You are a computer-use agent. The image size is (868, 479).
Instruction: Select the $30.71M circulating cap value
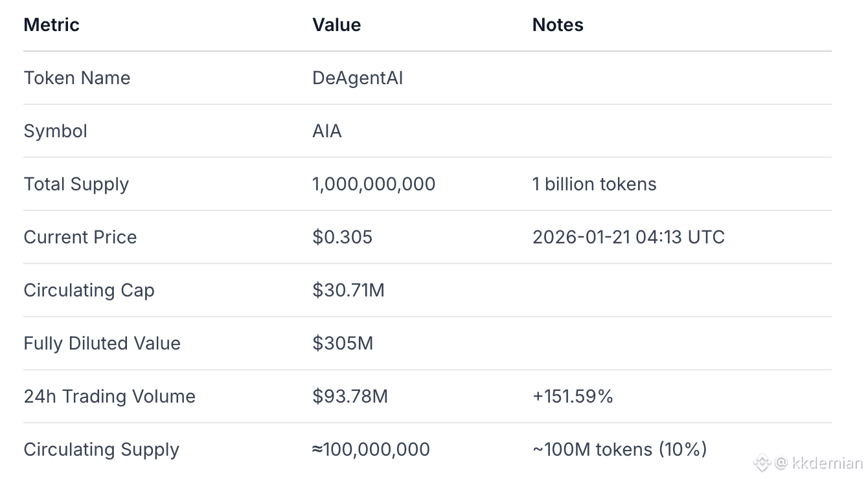[348, 291]
